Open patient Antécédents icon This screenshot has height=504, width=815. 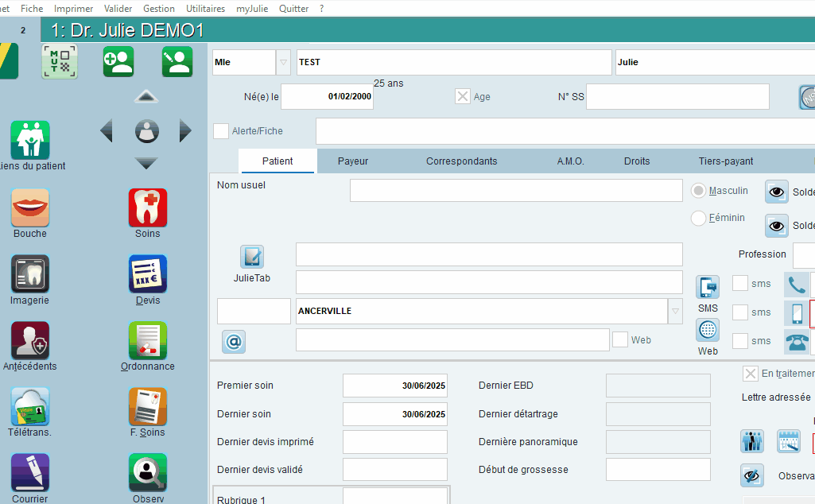point(30,341)
